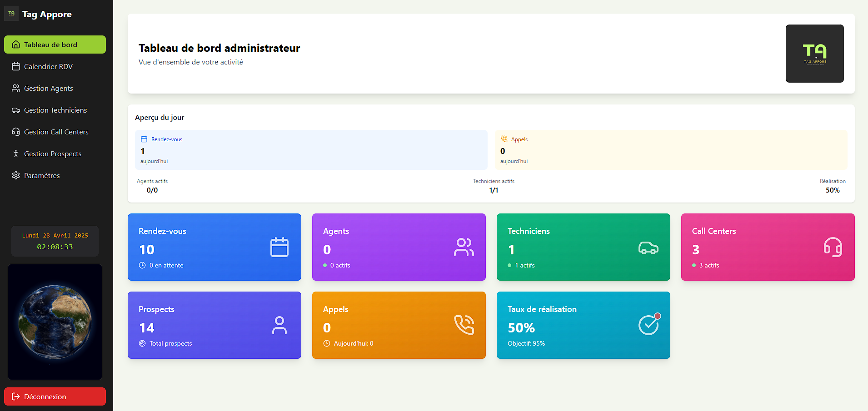This screenshot has height=411, width=868.
Task: Open Paramètres settings page
Action: click(x=42, y=175)
